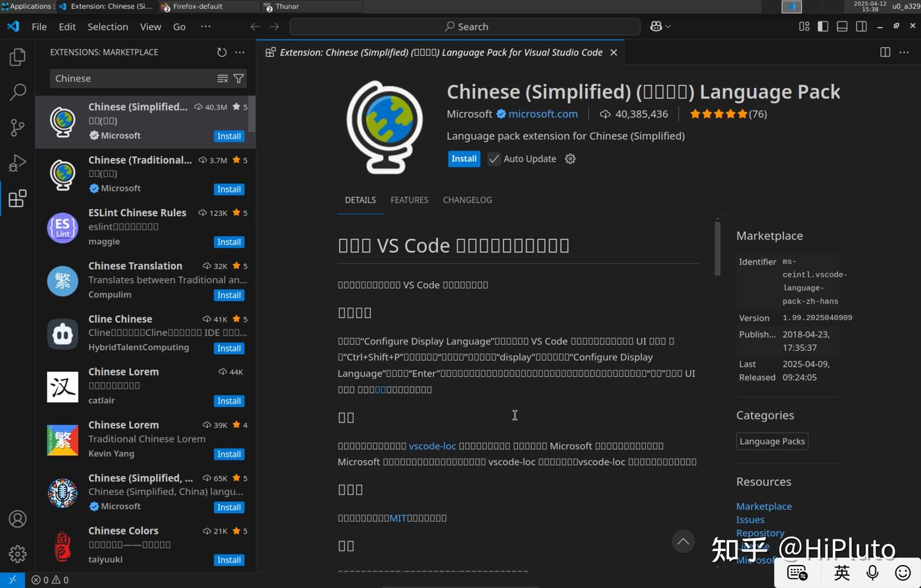921x588 pixels.
Task: Open the vscode-loc link
Action: (432, 445)
